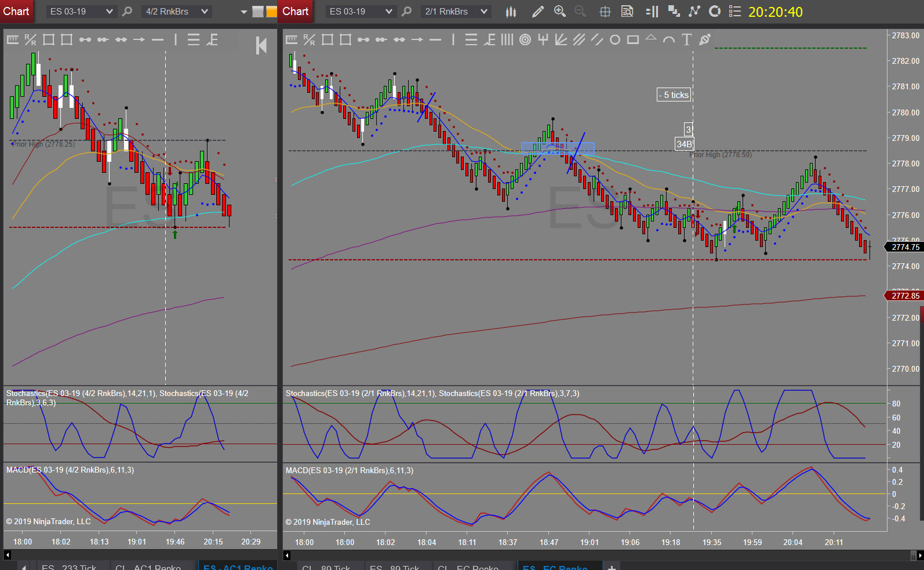The image size is (924, 570).
Task: Add a new tab with the plus button
Action: pyautogui.click(x=612, y=566)
